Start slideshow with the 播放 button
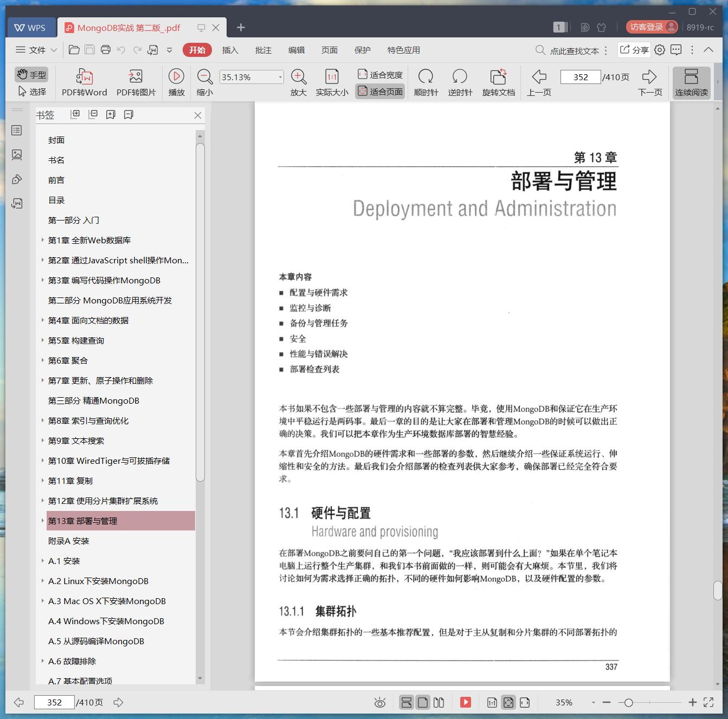 (x=176, y=83)
